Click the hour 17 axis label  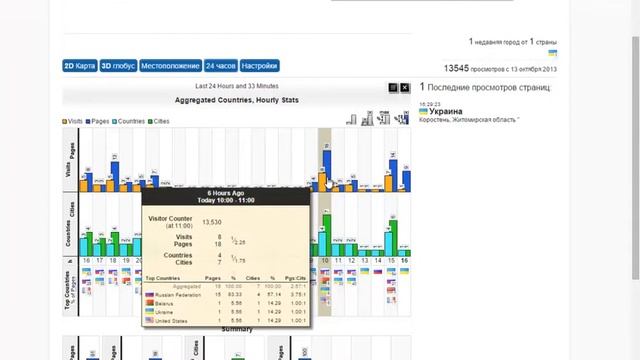100,260
